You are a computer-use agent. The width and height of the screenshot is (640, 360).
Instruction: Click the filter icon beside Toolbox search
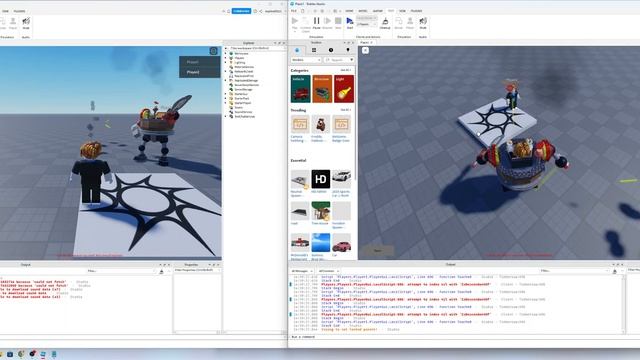[351, 60]
